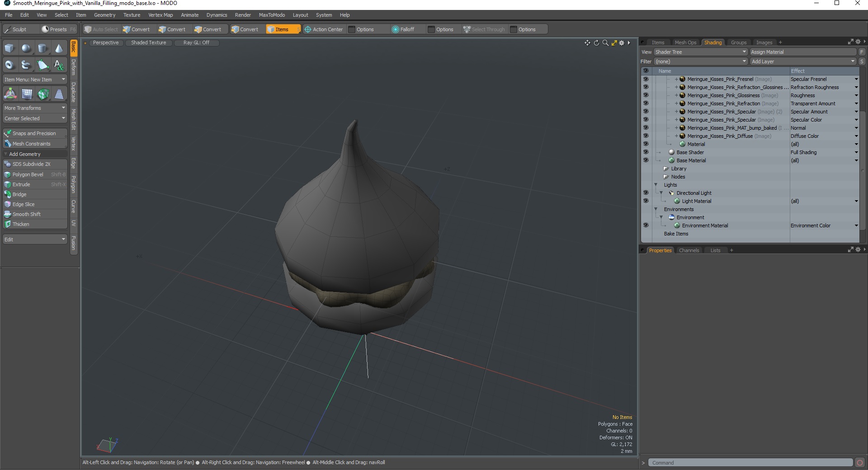Switch to the Mesh Ops tab
Viewport: 868px width, 470px height.
click(685, 42)
